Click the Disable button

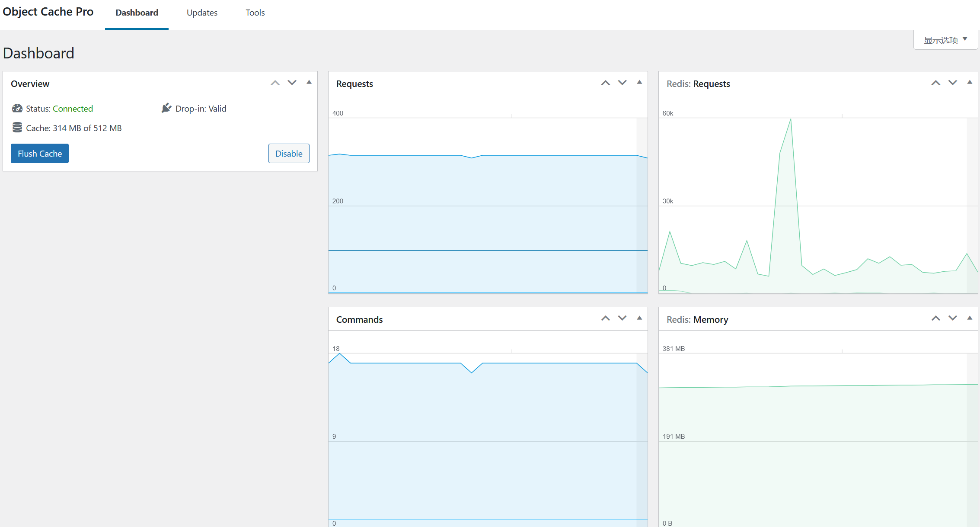click(x=289, y=154)
